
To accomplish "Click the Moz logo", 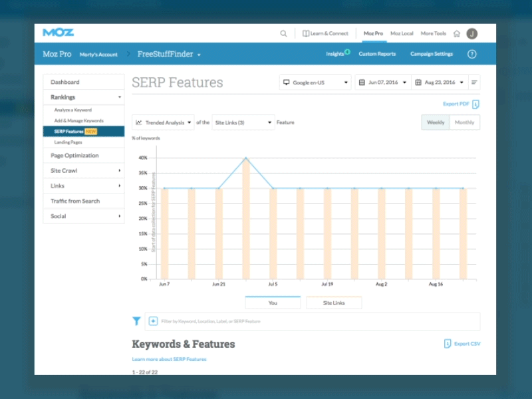I will [59, 32].
